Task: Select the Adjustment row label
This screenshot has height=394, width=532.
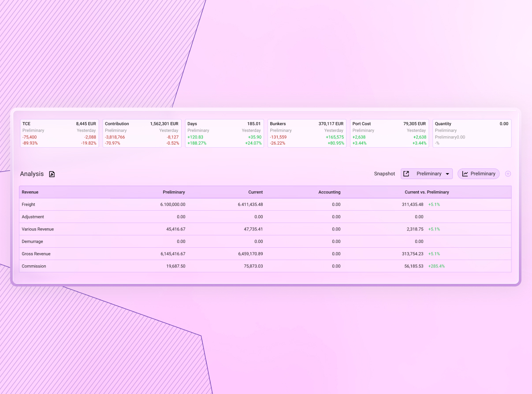Action: pyautogui.click(x=33, y=217)
